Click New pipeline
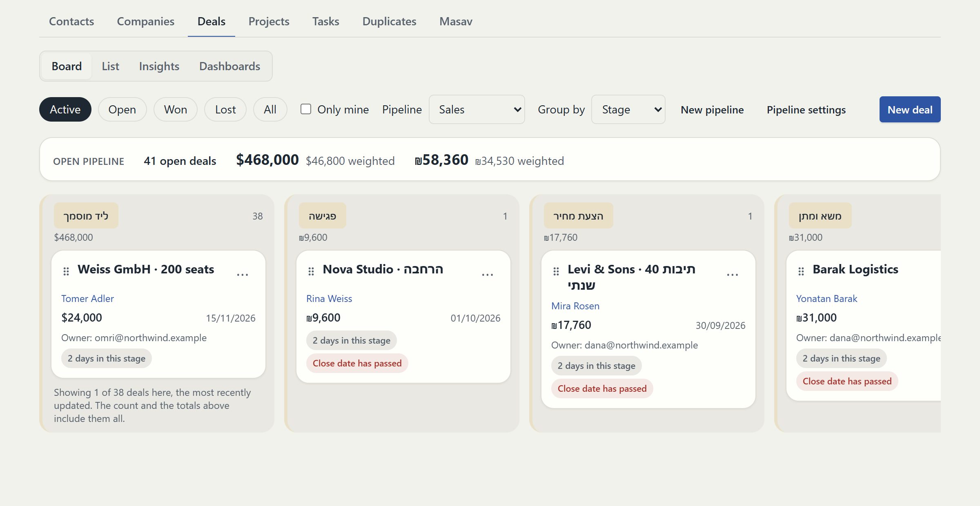Screen dimensions: 980x506 pyautogui.click(x=712, y=109)
